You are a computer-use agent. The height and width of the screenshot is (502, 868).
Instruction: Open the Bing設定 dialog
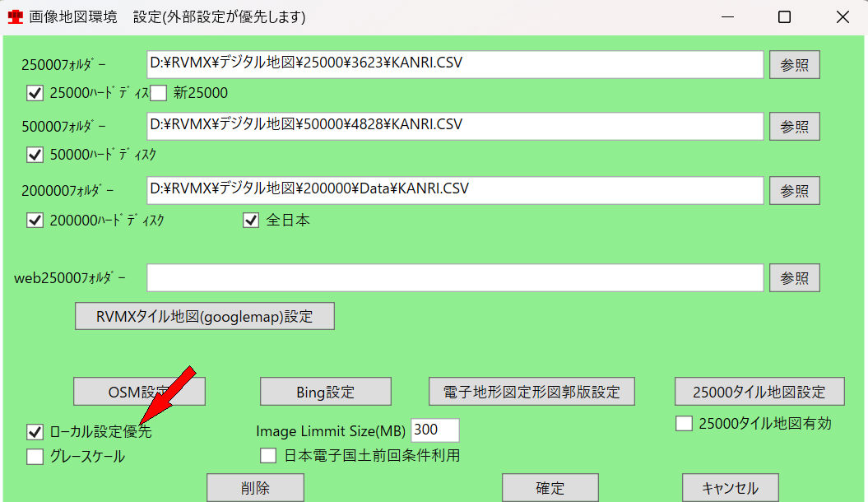coord(325,392)
